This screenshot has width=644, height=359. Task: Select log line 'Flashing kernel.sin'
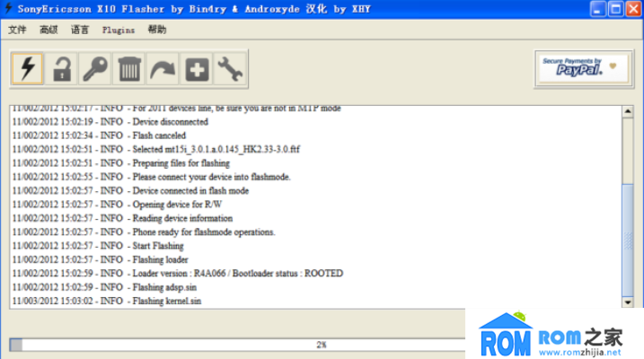tap(107, 302)
